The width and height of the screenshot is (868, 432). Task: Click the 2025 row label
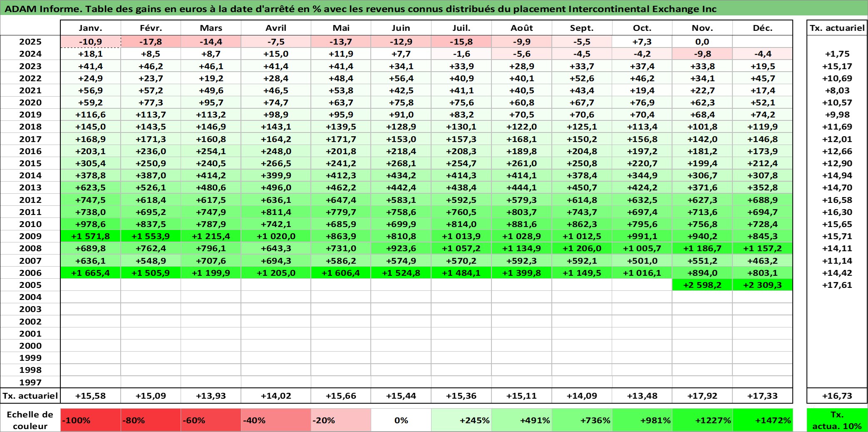tap(30, 42)
